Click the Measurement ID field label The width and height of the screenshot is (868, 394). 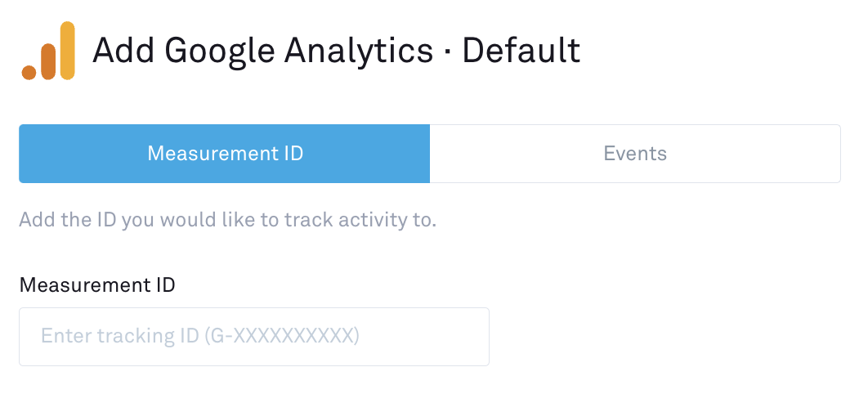pos(97,285)
